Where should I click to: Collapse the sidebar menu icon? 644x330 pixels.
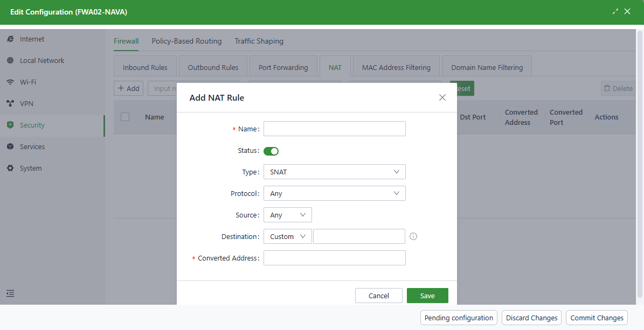(10, 293)
